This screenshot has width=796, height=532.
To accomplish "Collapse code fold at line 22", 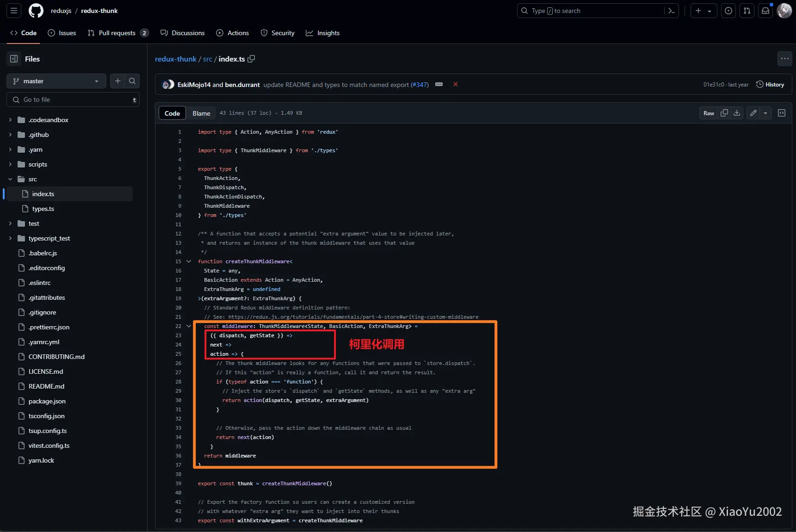I will coord(189,326).
